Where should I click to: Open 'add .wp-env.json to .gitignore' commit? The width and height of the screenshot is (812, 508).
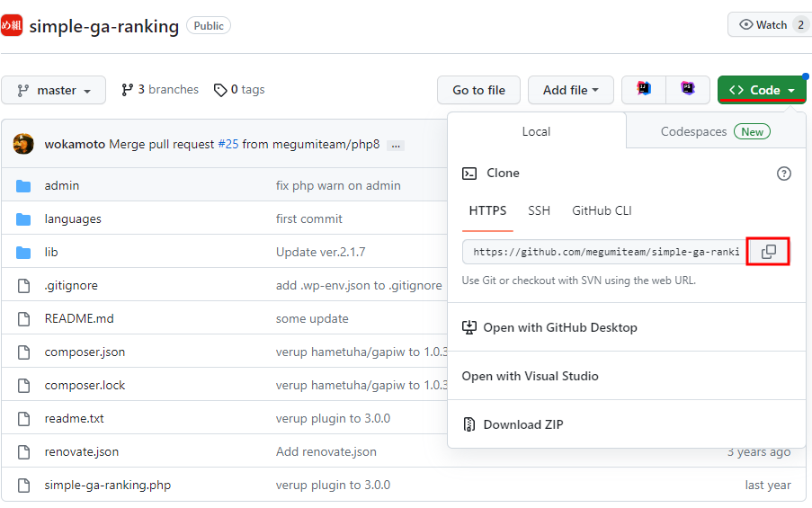point(359,285)
